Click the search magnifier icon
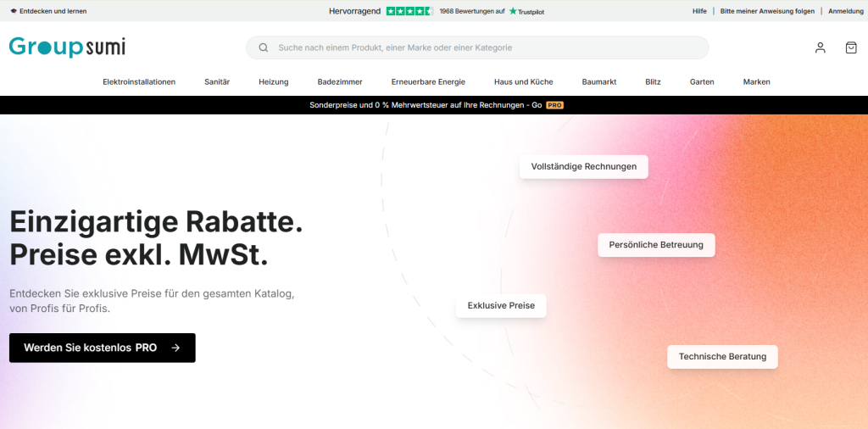Image resolution: width=868 pixels, height=429 pixels. point(264,47)
